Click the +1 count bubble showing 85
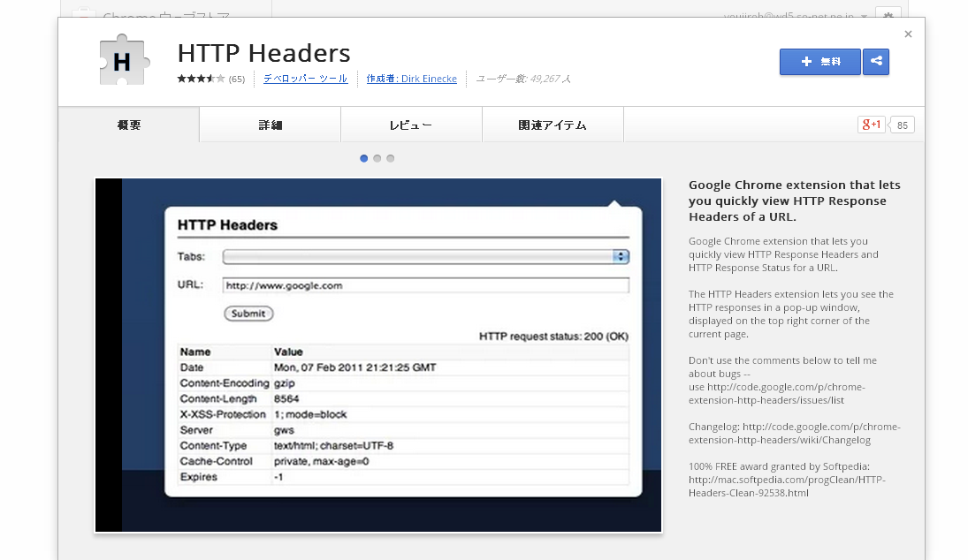Screen dimensions: 968x560 [x=902, y=125]
